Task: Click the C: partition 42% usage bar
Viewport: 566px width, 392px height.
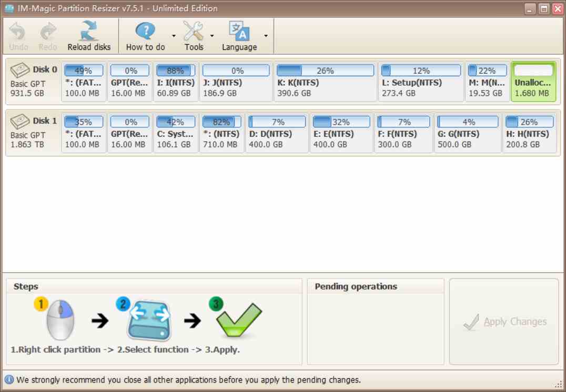Action: point(176,122)
